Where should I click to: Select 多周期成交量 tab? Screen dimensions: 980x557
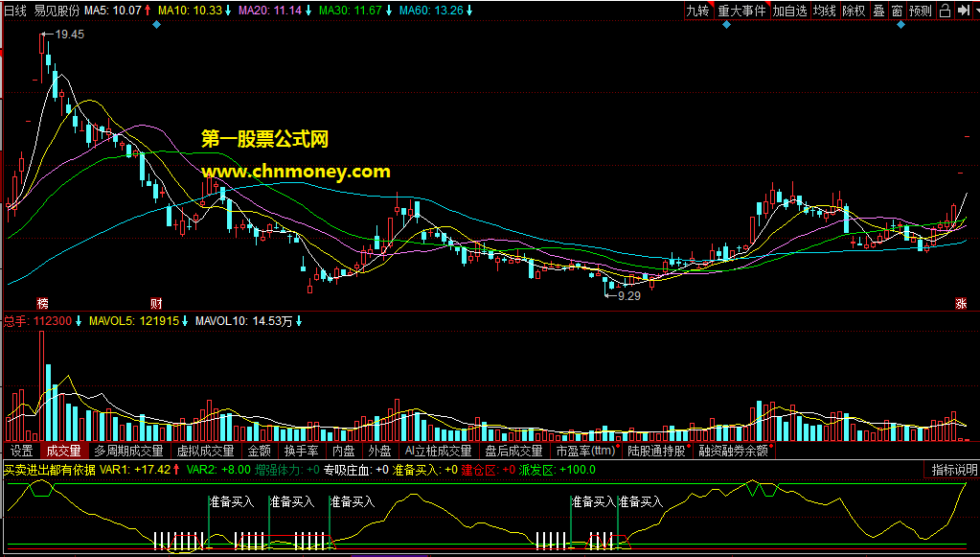click(128, 451)
